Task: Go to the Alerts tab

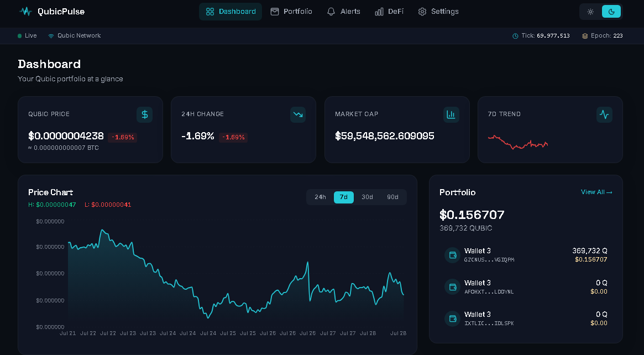Action: click(343, 12)
